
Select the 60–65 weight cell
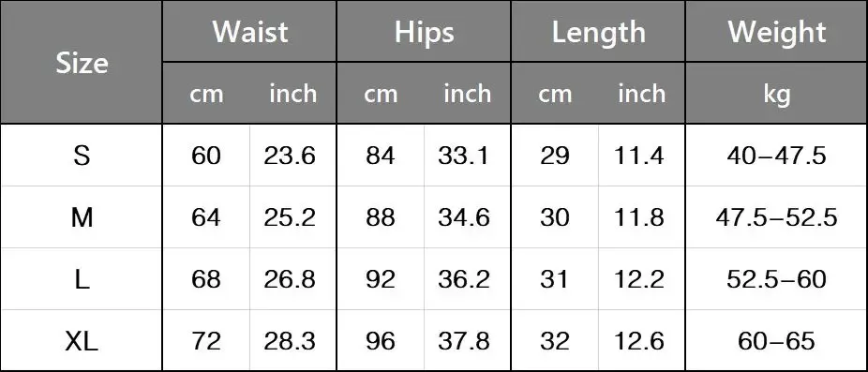[777, 342]
